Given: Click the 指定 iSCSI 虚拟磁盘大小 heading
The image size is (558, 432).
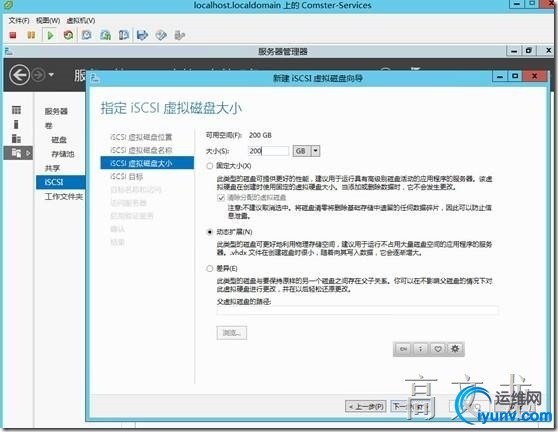Looking at the screenshot, I should click(171, 108).
